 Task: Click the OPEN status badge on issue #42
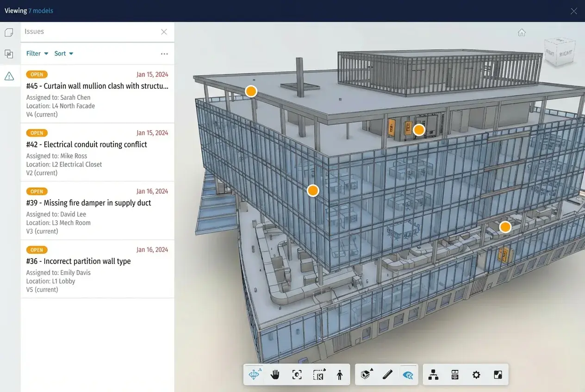(37, 133)
